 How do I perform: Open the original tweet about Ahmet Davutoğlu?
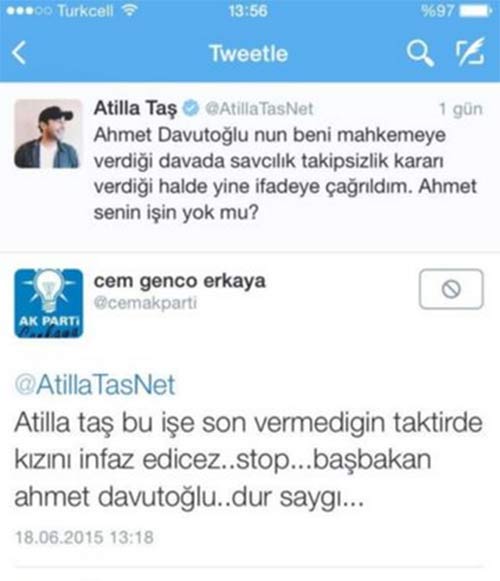(285, 173)
